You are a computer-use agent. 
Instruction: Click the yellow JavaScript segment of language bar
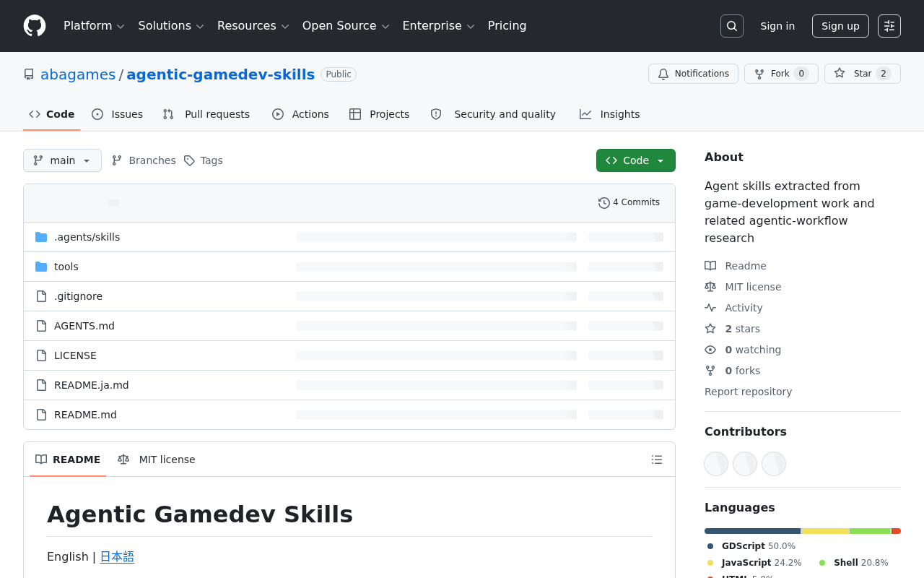pyautogui.click(x=825, y=531)
